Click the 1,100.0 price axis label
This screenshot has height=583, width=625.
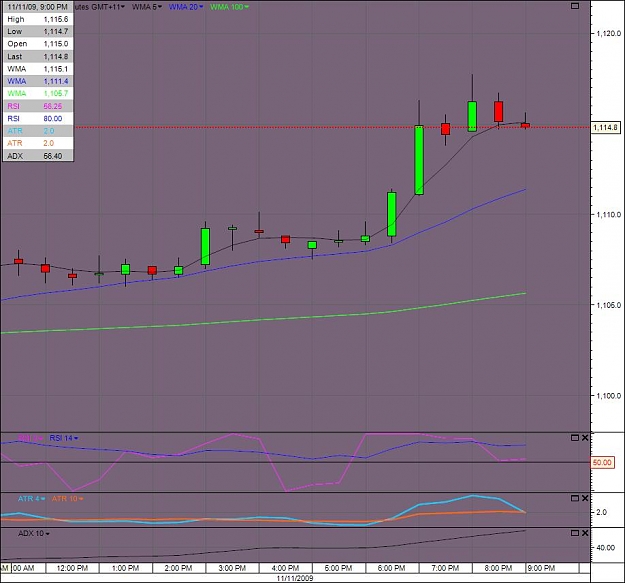pyautogui.click(x=609, y=396)
